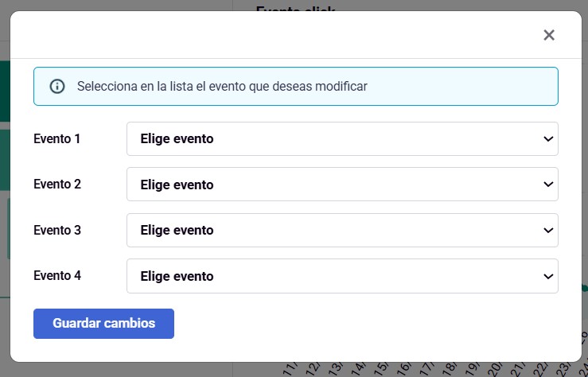Click the chevron arrow in Evento 4 selector
This screenshot has width=588, height=377.
tap(548, 277)
